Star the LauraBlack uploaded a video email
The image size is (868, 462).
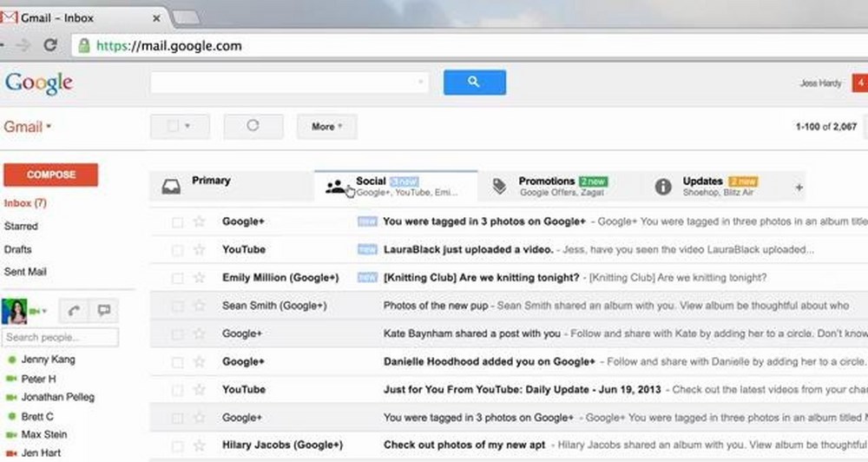[x=200, y=250]
